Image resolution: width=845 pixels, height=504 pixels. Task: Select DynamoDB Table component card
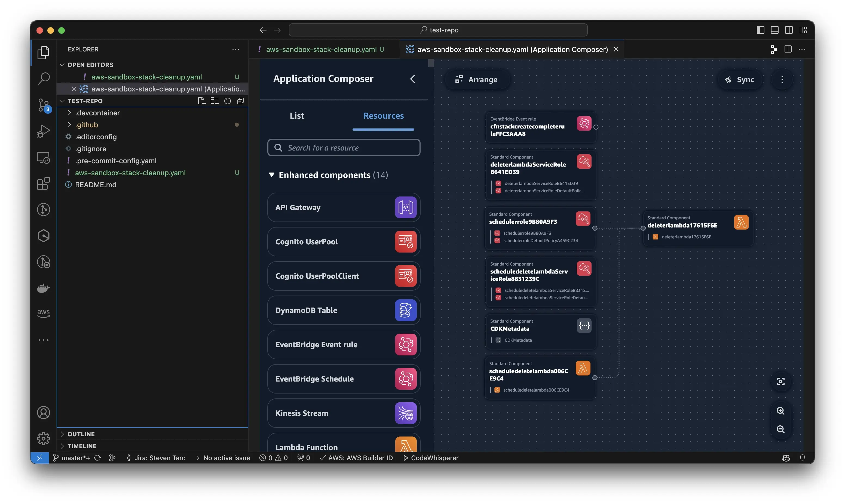pyautogui.click(x=344, y=310)
